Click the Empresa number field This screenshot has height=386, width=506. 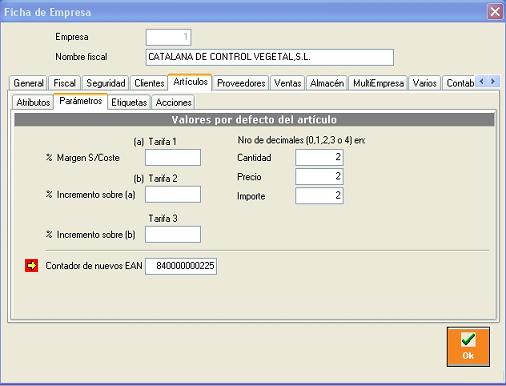tap(168, 37)
